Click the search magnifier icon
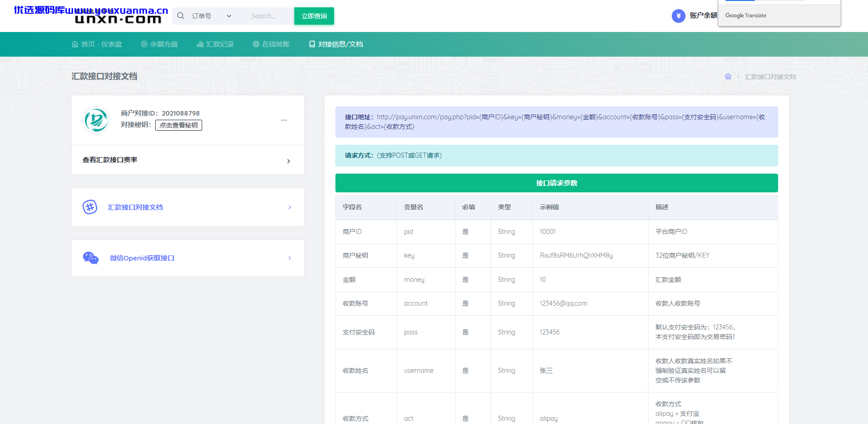Image resolution: width=868 pixels, height=424 pixels. [181, 16]
